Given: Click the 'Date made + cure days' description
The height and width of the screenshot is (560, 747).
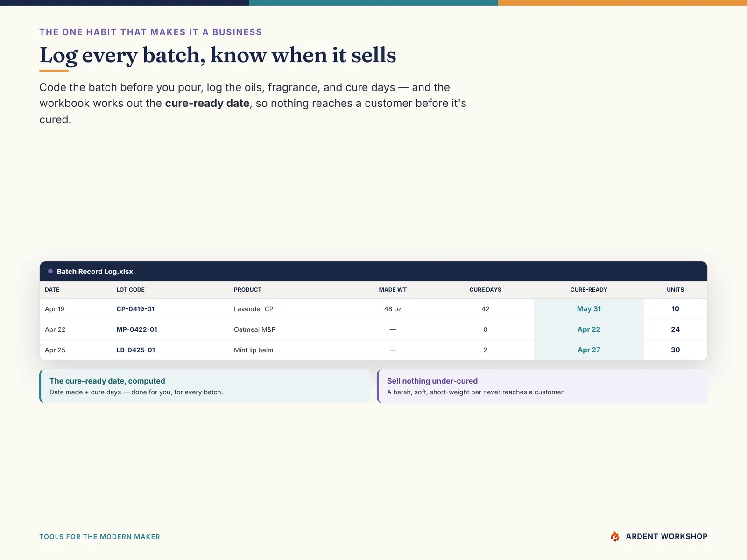Looking at the screenshot, I should pyautogui.click(x=136, y=392).
